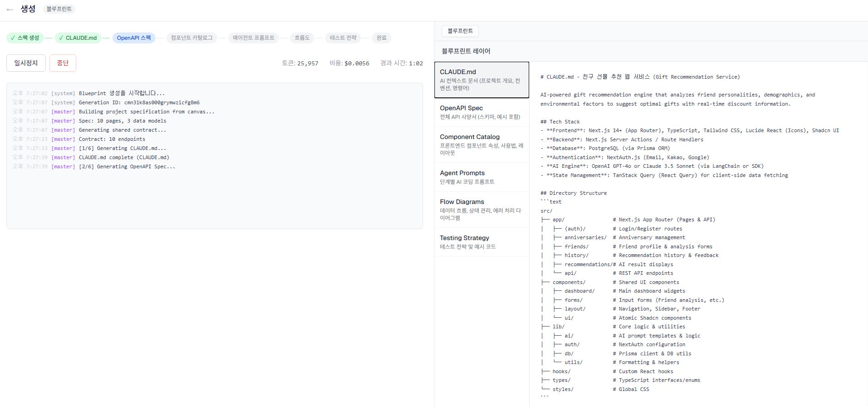Open the active OpenAPI 스펙 step

[x=134, y=38]
